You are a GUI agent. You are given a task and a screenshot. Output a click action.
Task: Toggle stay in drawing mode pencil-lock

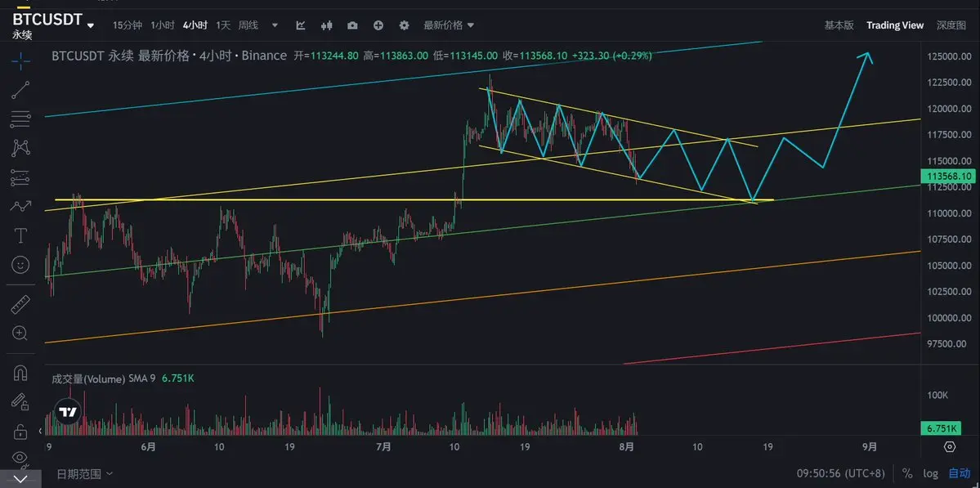point(20,402)
